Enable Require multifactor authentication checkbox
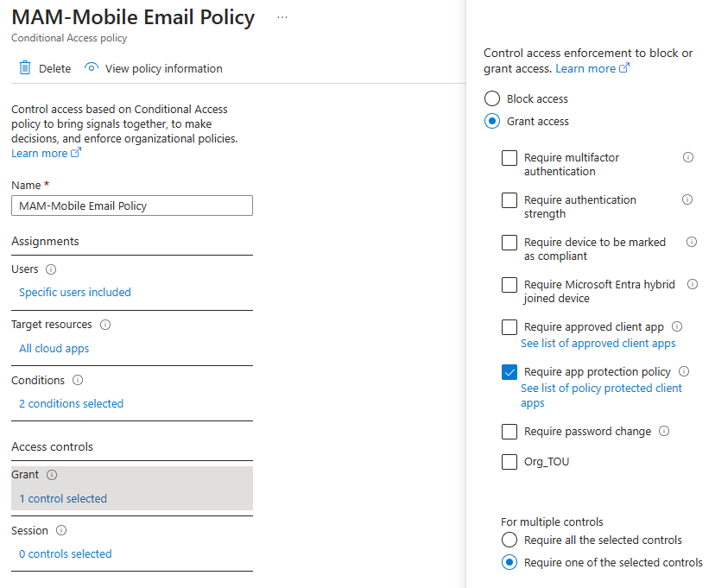The image size is (715, 588). coord(509,158)
